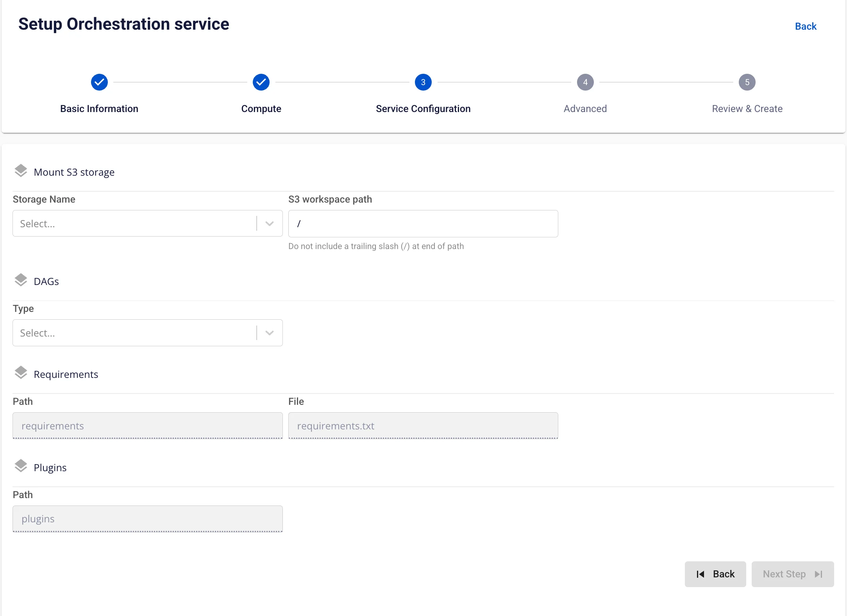Click the Plugins section layers icon
This screenshot has height=616, width=847.
[x=21, y=466]
